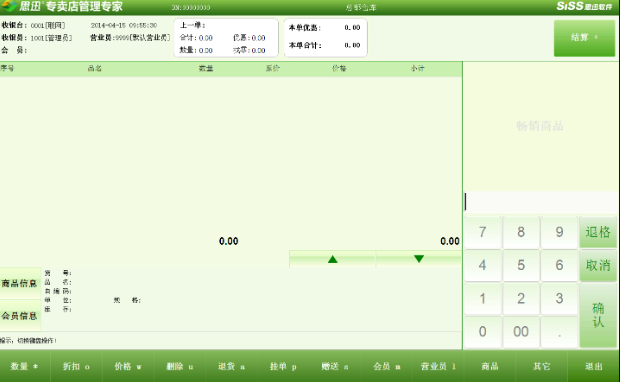Click the 确认 confirm key
Image resolution: width=620 pixels, height=382 pixels.
pyautogui.click(x=598, y=316)
